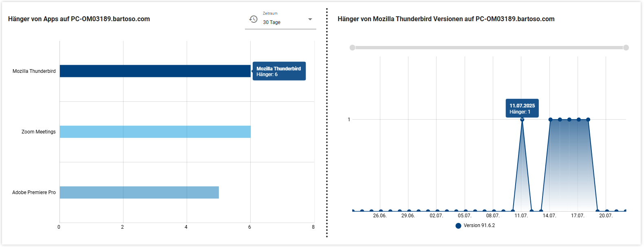The height and width of the screenshot is (247, 644).
Task: Click the Mozilla Thunderbird Hänger: 6 tooltip
Action: pos(279,71)
